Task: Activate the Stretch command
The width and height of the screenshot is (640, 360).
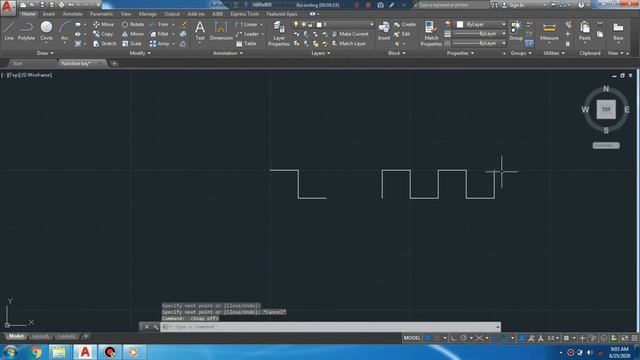Action: (104, 43)
